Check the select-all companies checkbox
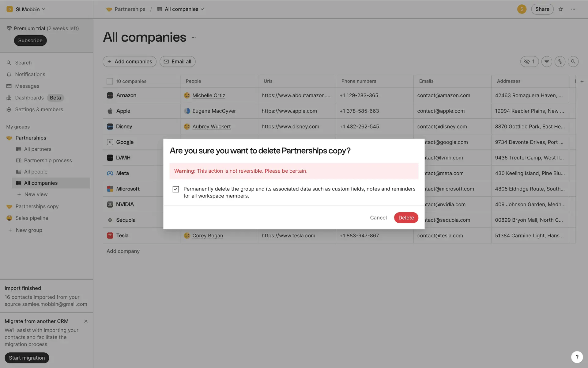 click(x=110, y=81)
